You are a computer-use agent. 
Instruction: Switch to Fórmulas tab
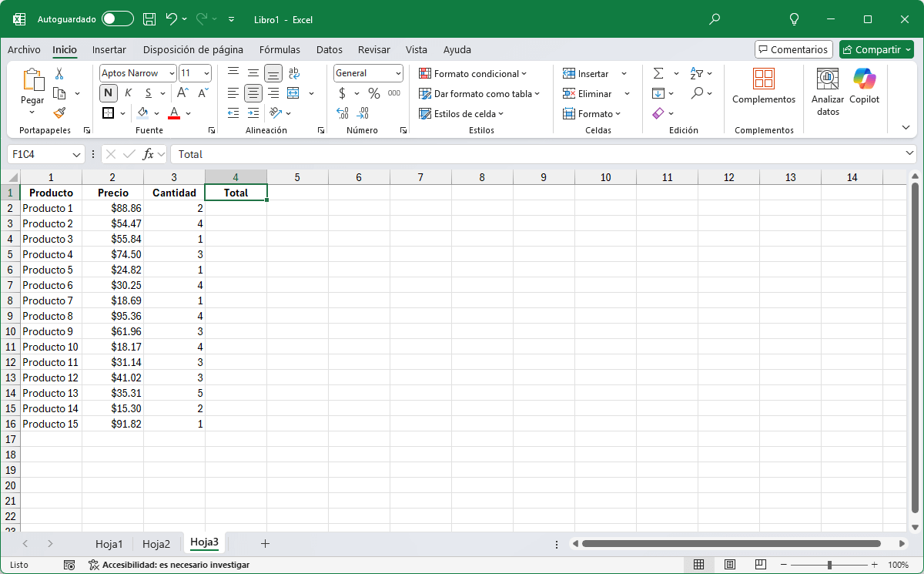[280, 49]
